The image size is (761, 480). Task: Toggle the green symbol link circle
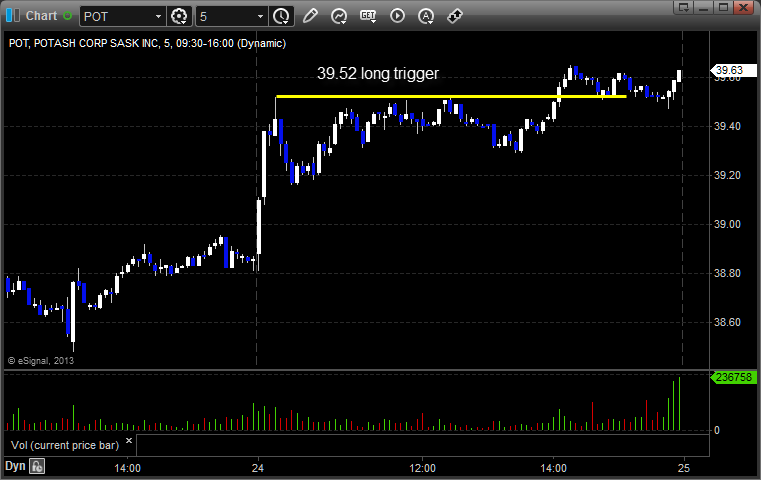tap(68, 16)
